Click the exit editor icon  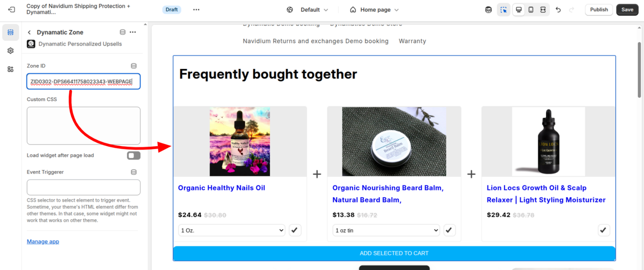(x=11, y=10)
